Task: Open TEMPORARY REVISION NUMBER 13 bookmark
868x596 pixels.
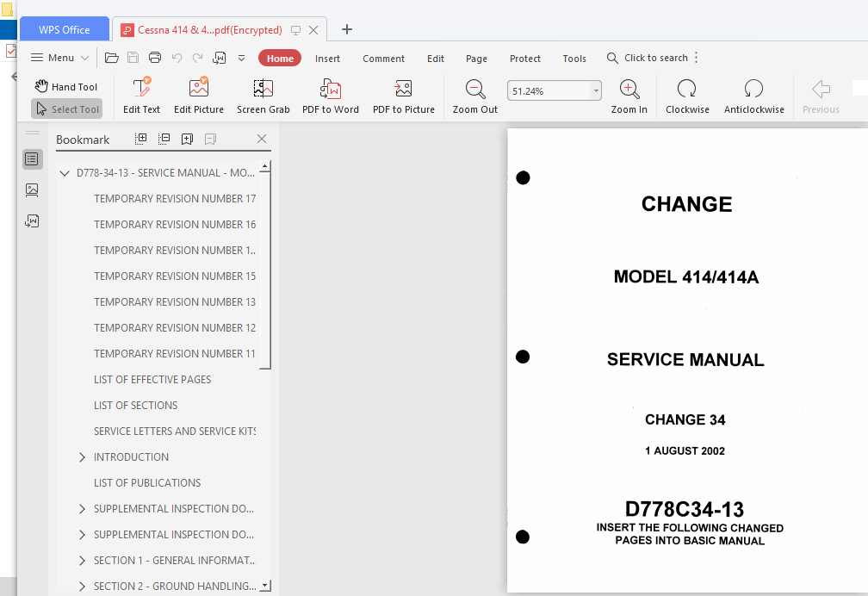Action: point(175,302)
